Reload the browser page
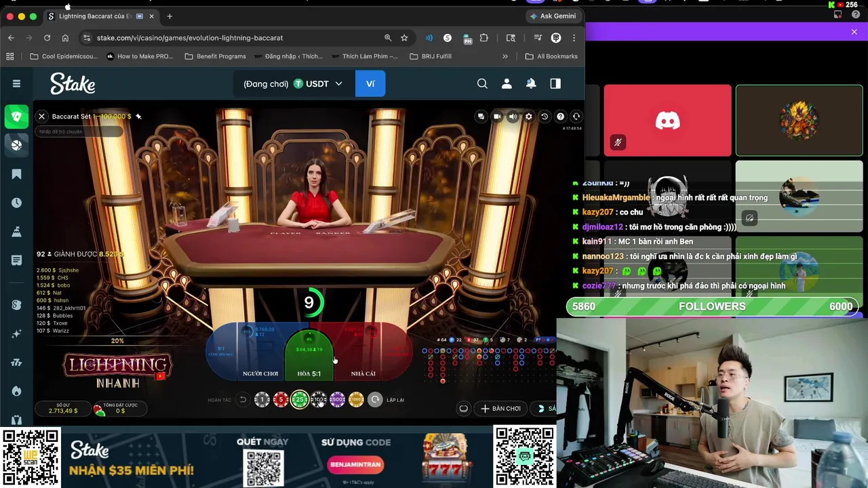This screenshot has height=488, width=868. pos(47,38)
